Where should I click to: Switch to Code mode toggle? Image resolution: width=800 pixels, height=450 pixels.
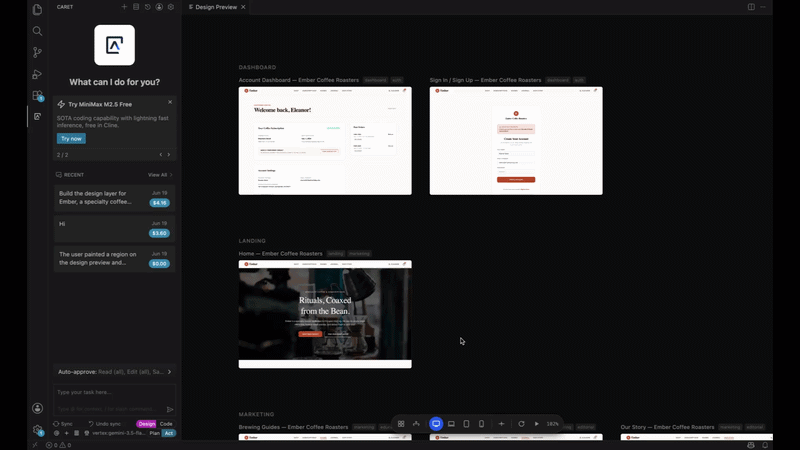point(166,424)
